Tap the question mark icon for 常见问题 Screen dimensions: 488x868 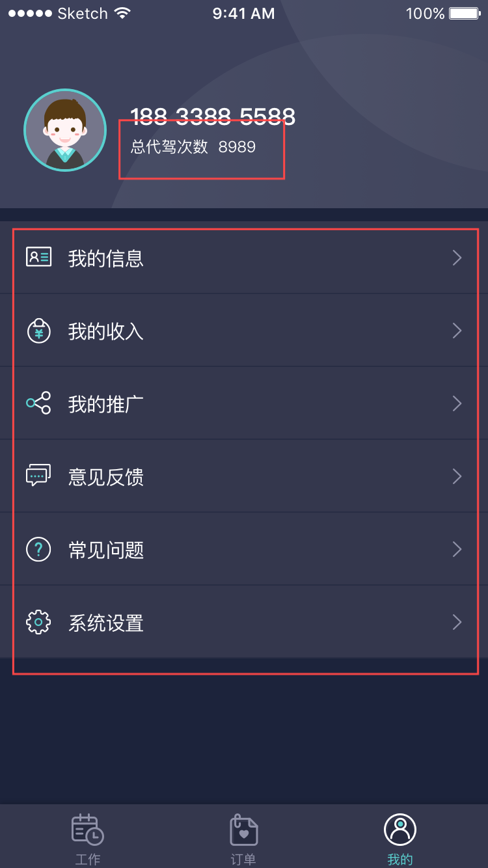pyautogui.click(x=38, y=549)
